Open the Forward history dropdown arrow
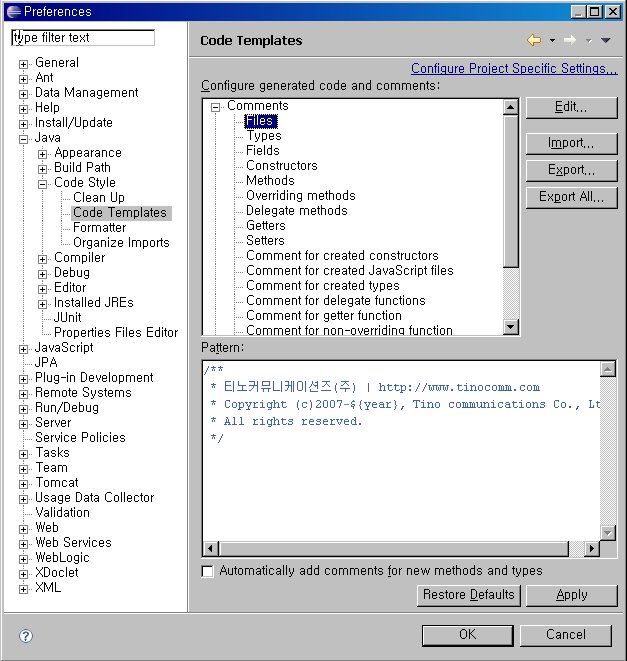The height and width of the screenshot is (661, 627). [x=588, y=40]
